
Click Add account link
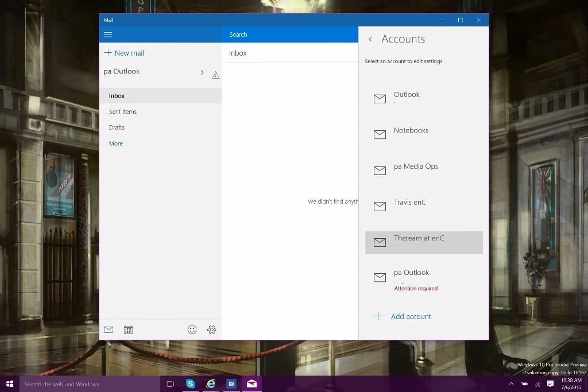pyautogui.click(x=403, y=316)
